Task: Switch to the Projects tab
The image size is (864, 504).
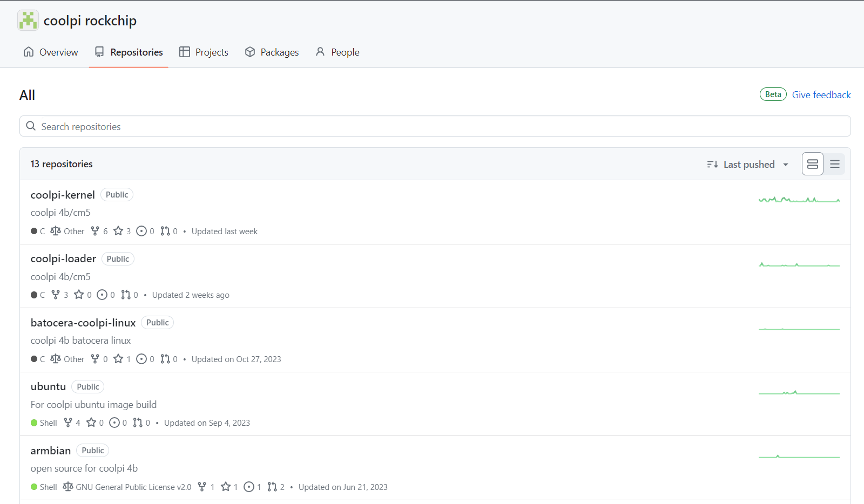Action: [204, 52]
